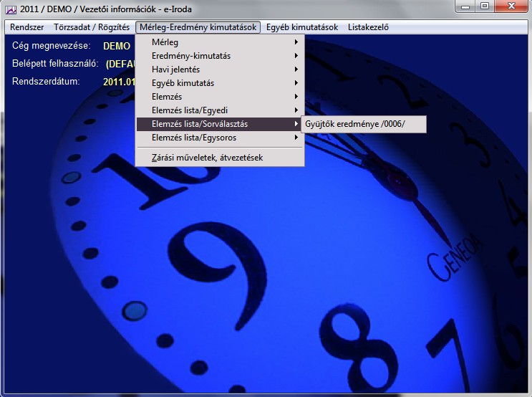Viewport: 532px width, 397px height.
Task: Click the app icon in title bar
Action: click(x=10, y=9)
